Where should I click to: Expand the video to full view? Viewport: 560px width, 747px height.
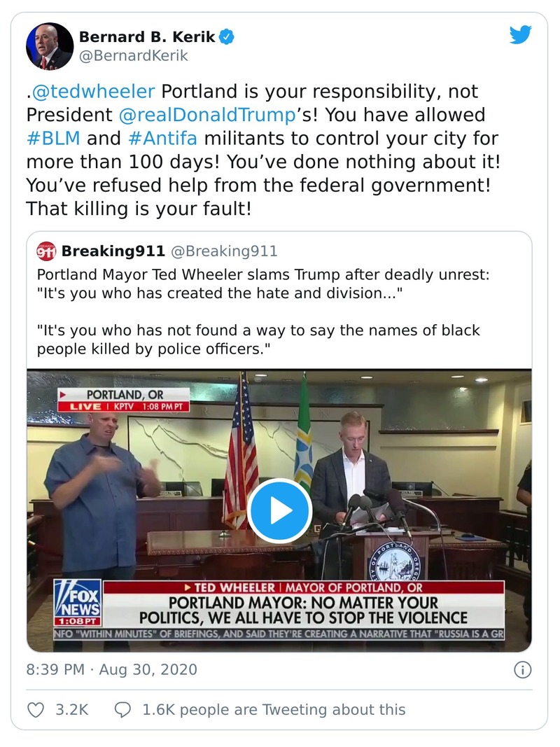280,511
